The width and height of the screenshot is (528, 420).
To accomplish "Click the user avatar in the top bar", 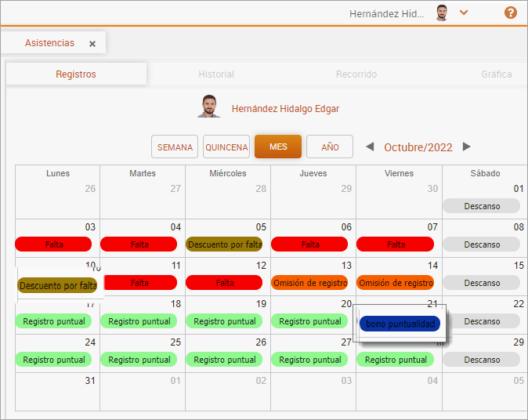I will 442,13.
